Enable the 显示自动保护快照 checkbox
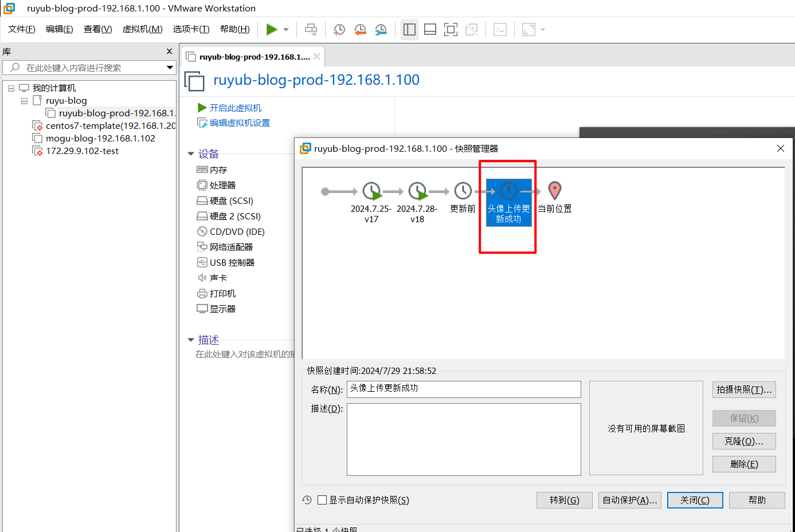Image resolution: width=795 pixels, height=532 pixels. pyautogui.click(x=322, y=500)
